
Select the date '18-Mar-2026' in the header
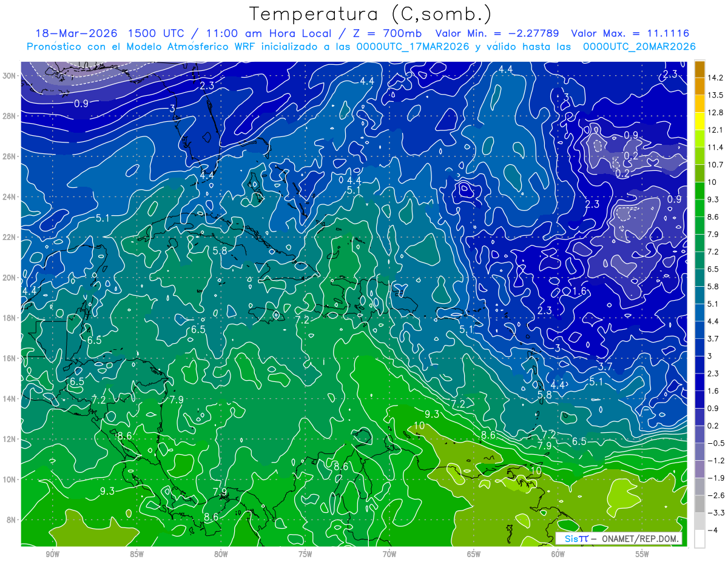coord(76,33)
